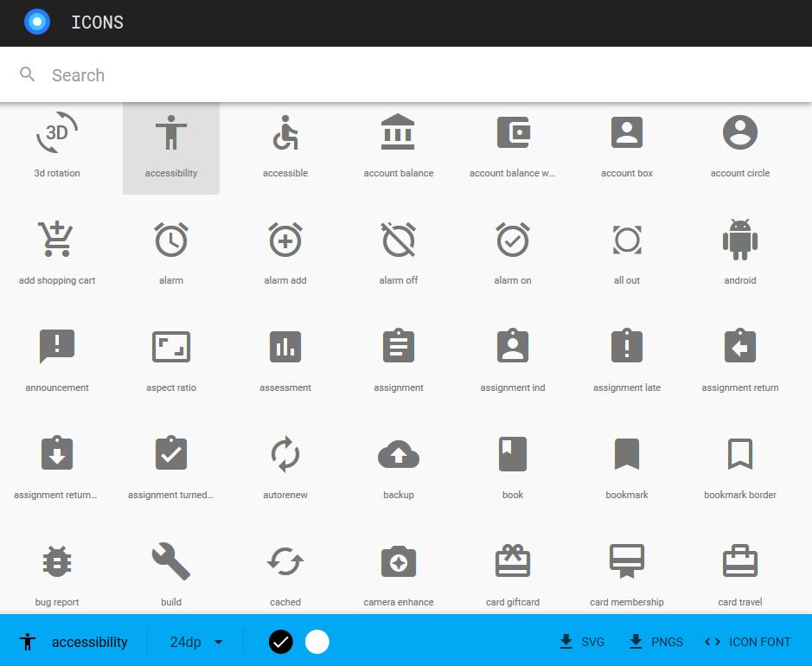Select the autorenew icon
This screenshot has height=666, width=812.
(x=285, y=453)
